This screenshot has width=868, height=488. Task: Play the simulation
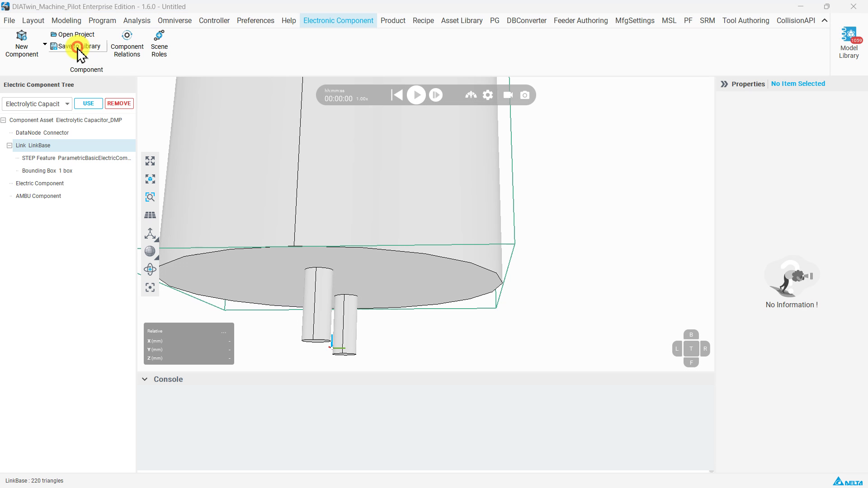pyautogui.click(x=416, y=95)
